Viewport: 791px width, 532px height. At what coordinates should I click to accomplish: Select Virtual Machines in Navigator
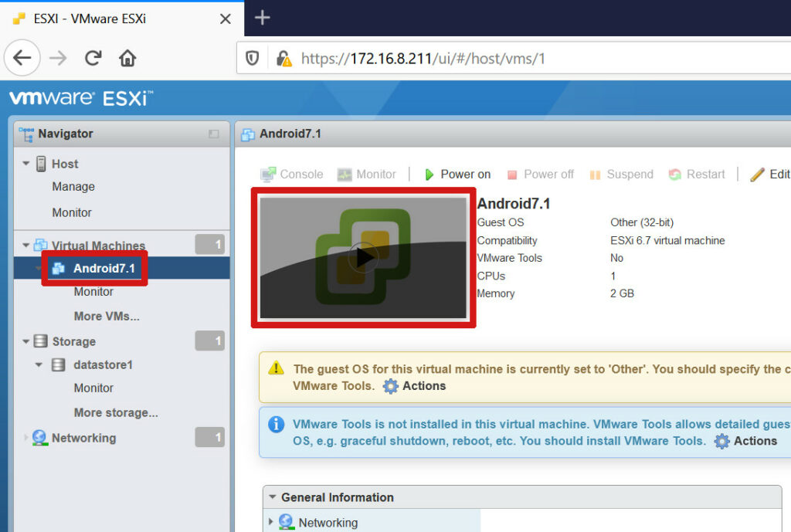[x=98, y=246]
